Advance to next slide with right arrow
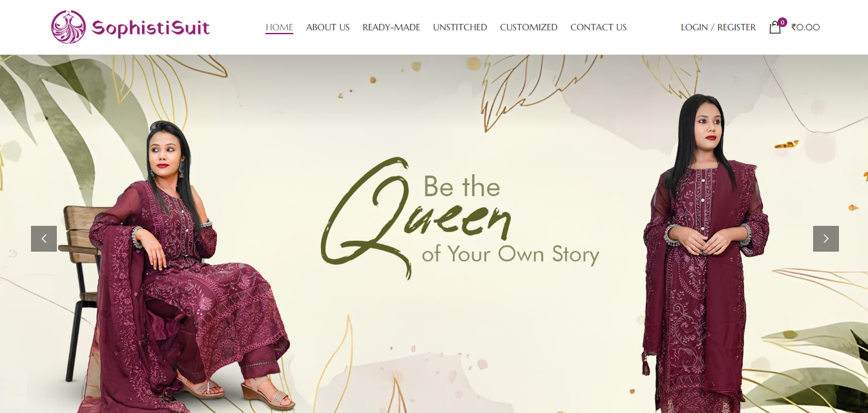Image resolution: width=868 pixels, height=413 pixels. [x=826, y=239]
